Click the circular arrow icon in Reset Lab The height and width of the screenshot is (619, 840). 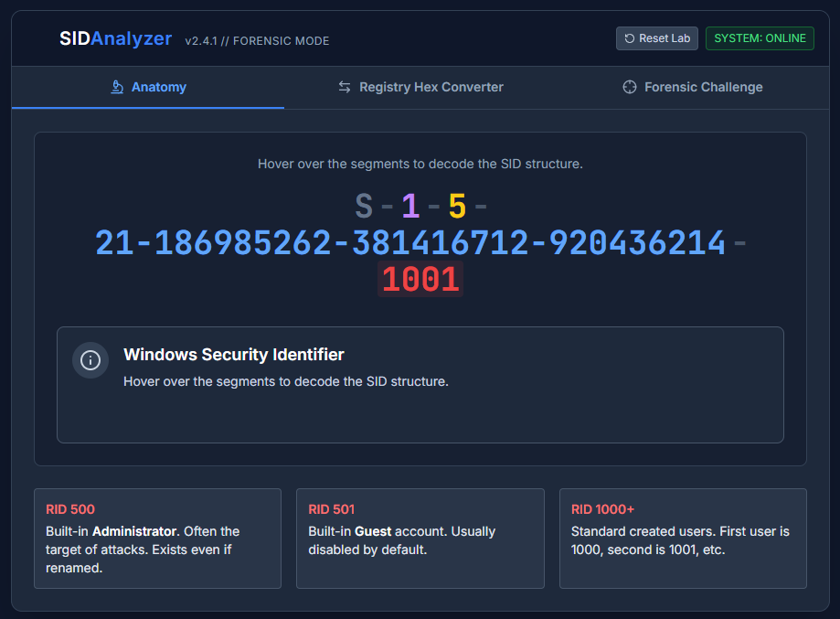pyautogui.click(x=630, y=38)
